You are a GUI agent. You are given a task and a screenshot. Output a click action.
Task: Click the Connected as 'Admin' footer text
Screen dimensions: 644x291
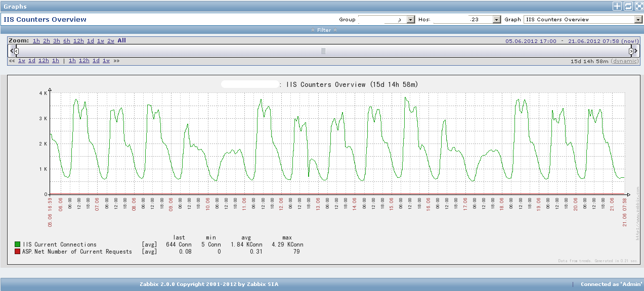[611, 284]
